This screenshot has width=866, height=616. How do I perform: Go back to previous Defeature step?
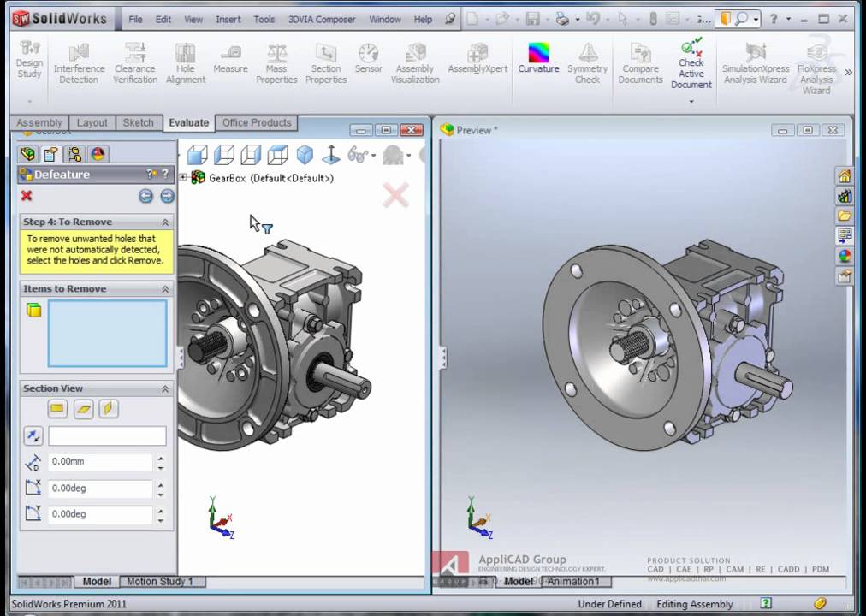click(145, 196)
